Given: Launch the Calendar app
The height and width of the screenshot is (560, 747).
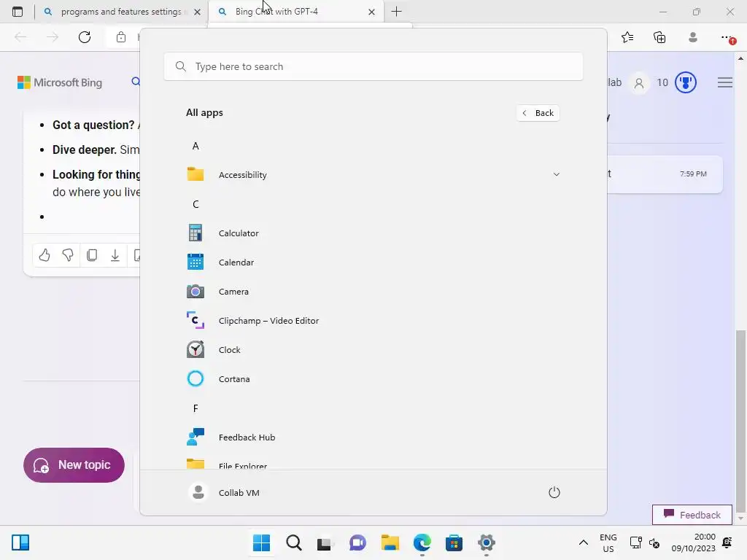Looking at the screenshot, I should click(373, 262).
